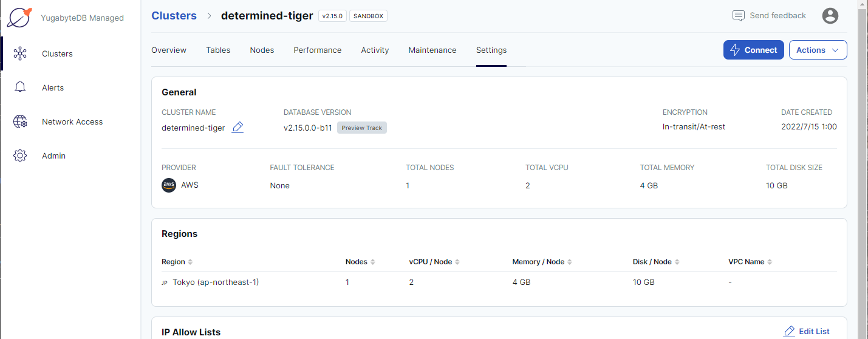Open the Network Access globe icon
The width and height of the screenshot is (868, 339).
20,122
